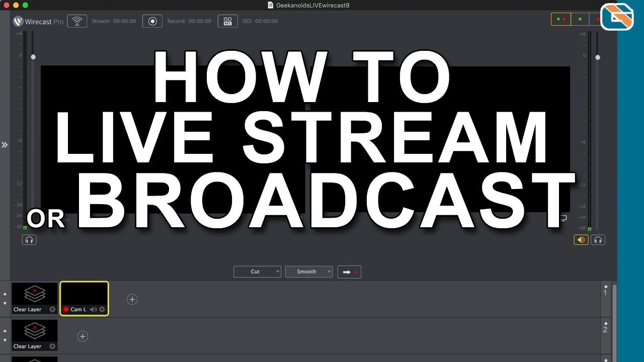Adjust the live audio volume slider
The image size is (644, 362).
598,57
